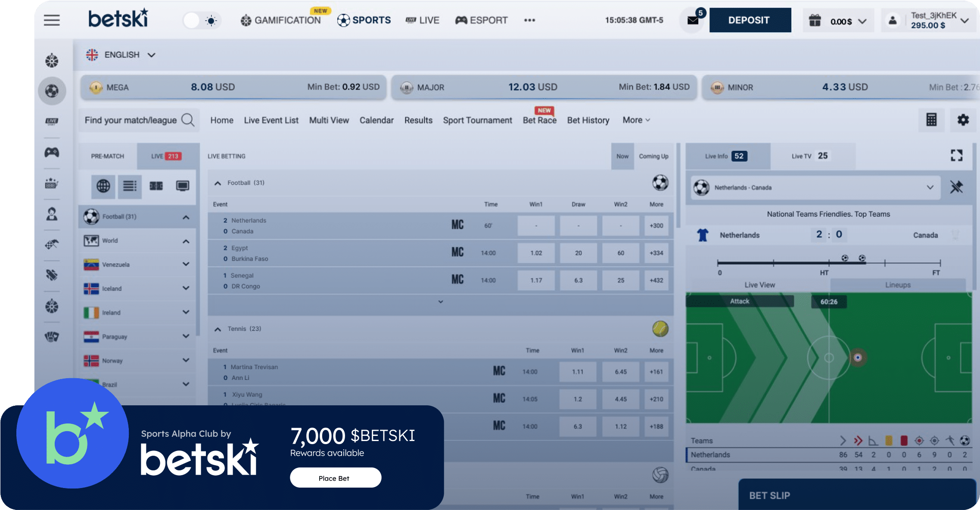Select the Now filter tab
Image resolution: width=980 pixels, height=510 pixels.
(x=622, y=156)
